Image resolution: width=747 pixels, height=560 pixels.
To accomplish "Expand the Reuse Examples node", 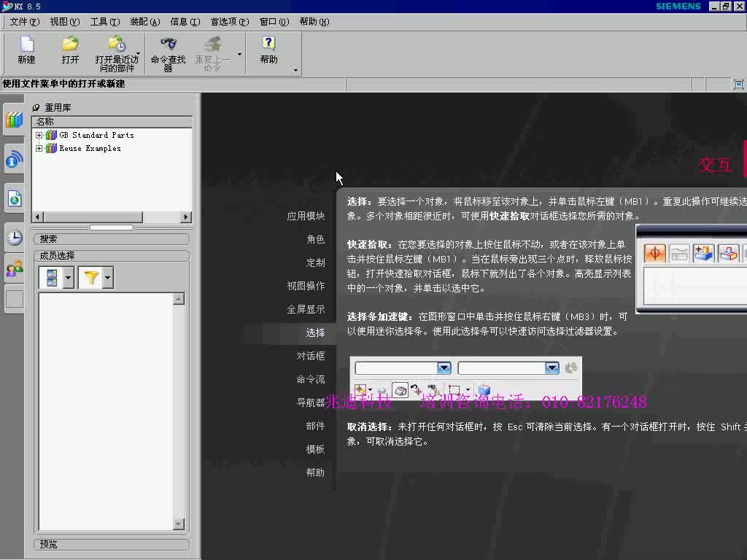I will point(39,149).
